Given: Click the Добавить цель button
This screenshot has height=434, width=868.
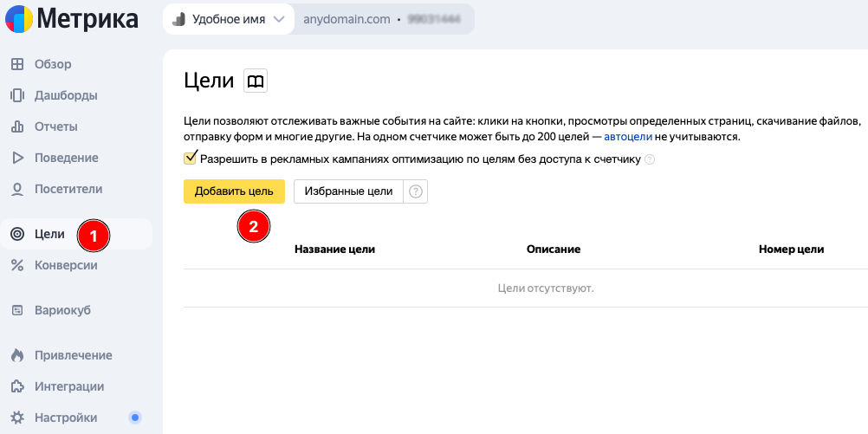Looking at the screenshot, I should point(234,191).
